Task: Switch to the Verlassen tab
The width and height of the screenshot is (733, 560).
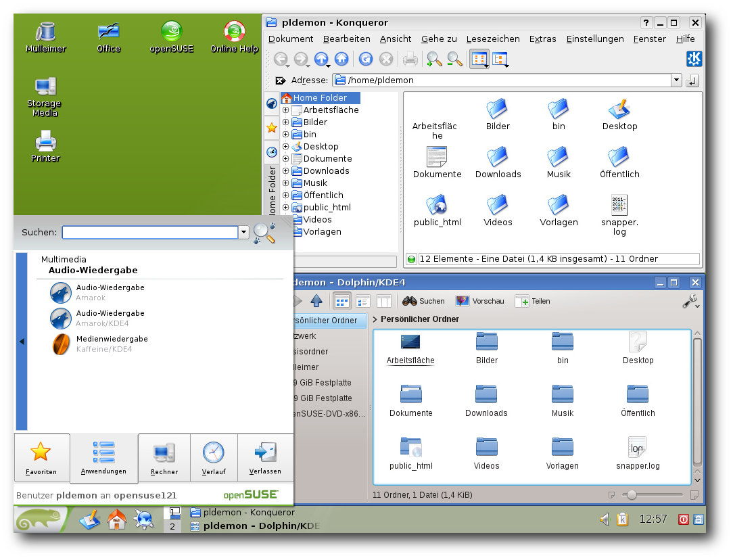Action: (265, 458)
